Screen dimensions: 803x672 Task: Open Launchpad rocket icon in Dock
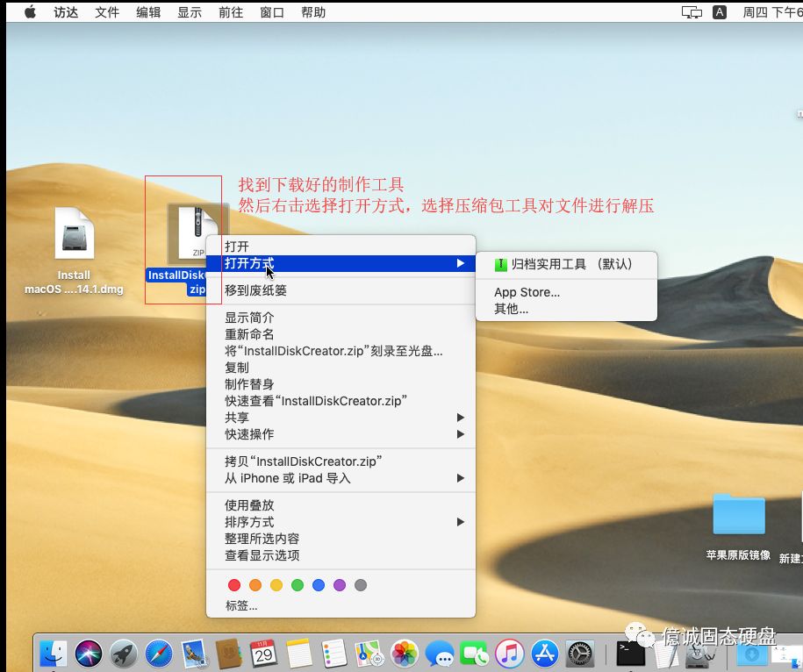click(x=124, y=653)
